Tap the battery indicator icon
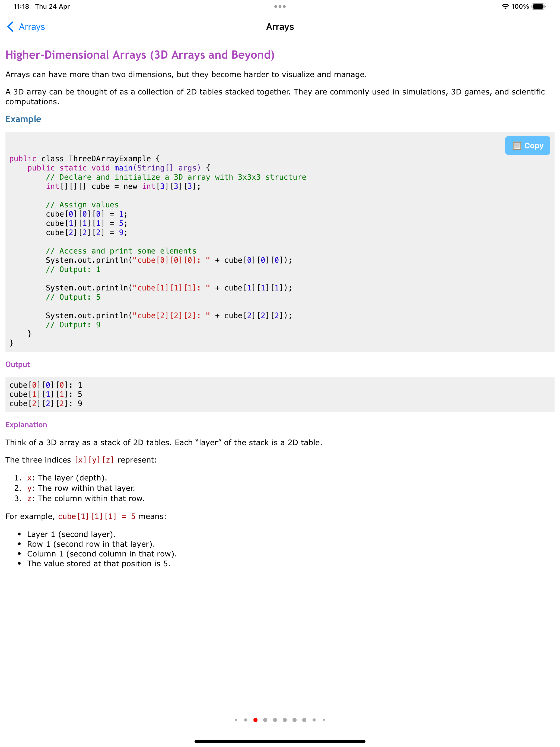 coord(538,7)
